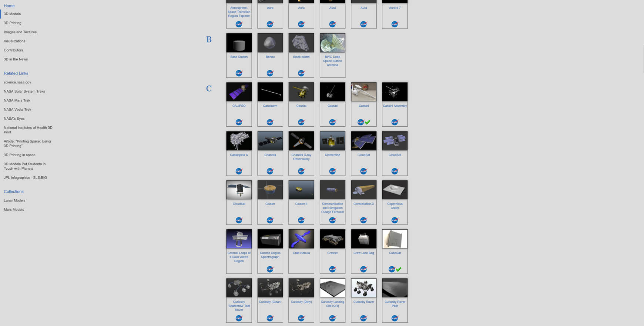The height and width of the screenshot is (326, 644).
Task: Visit science.nasa.gov link
Action: 17,82
